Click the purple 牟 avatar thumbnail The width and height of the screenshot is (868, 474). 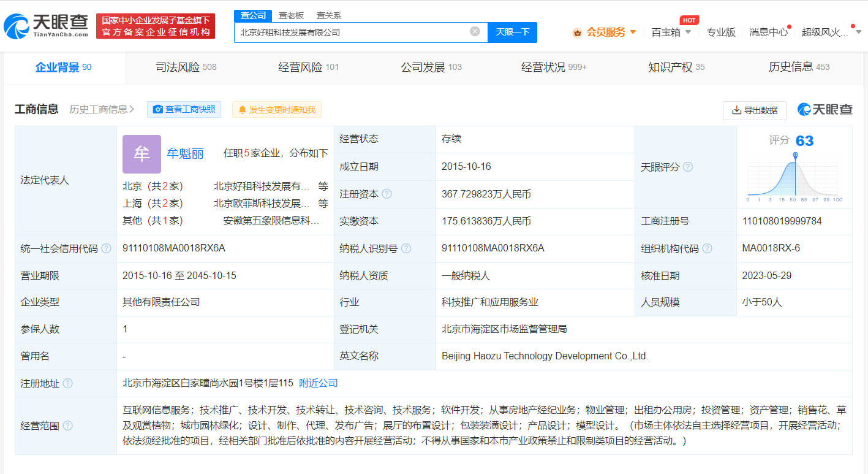142,154
